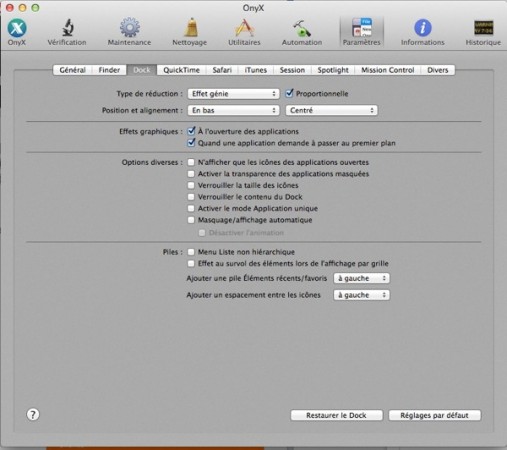Open position dropdown showing En bas

233,110
